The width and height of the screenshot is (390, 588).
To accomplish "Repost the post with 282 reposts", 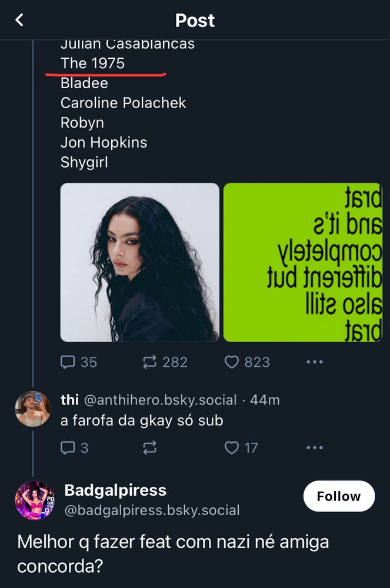I will coord(165,362).
